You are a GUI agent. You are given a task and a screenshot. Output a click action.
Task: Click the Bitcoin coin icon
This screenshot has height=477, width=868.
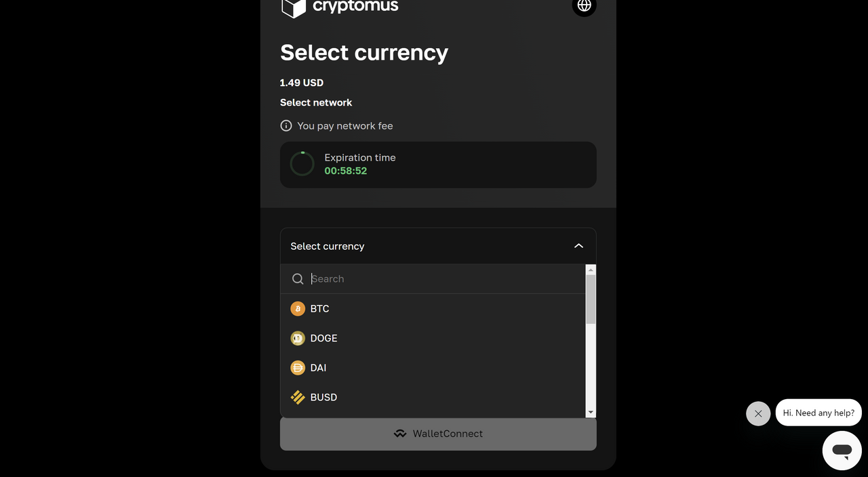298,309
